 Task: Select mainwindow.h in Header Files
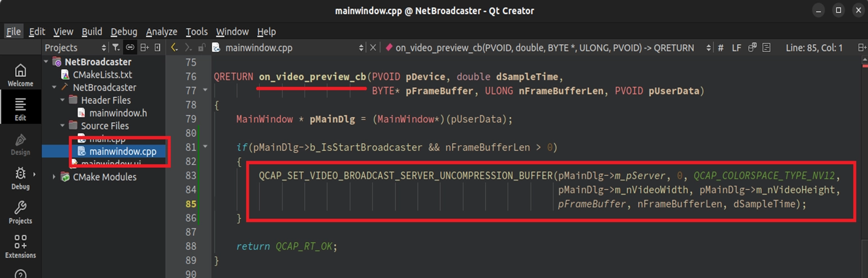118,113
